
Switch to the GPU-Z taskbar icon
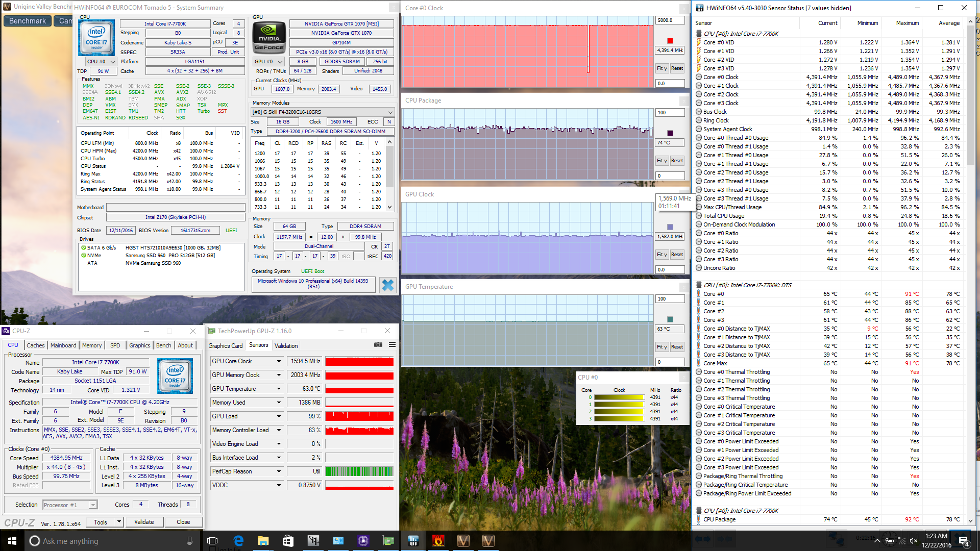coord(388,541)
